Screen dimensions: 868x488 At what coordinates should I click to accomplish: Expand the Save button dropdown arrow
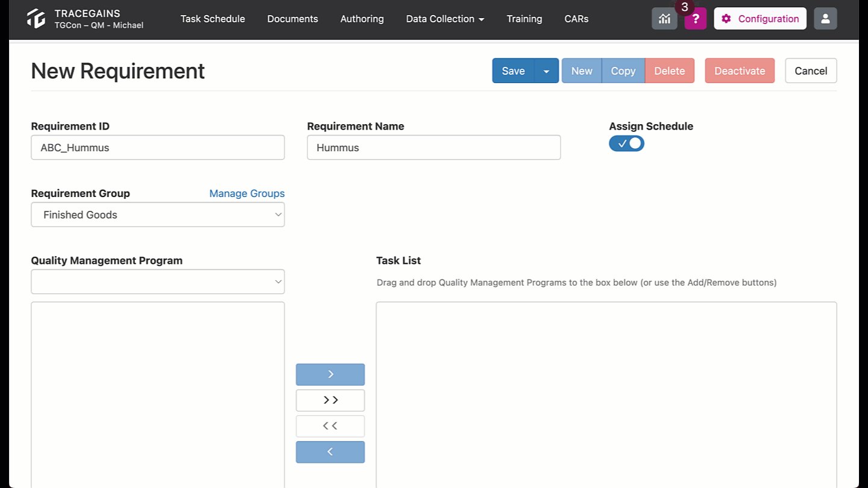(546, 71)
